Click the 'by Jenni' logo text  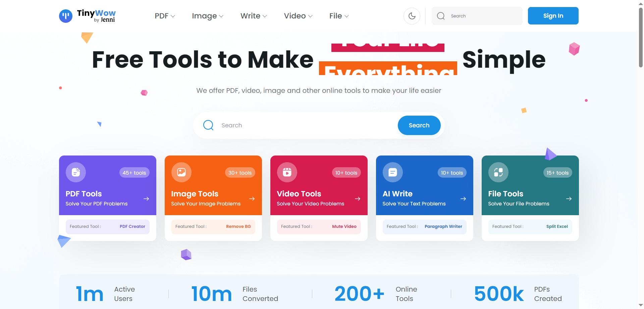104,20
